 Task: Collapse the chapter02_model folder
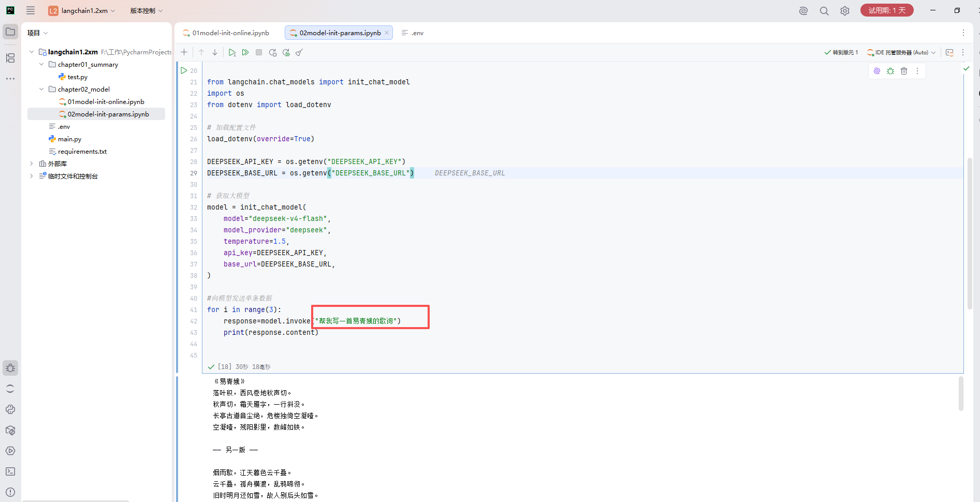coord(42,90)
